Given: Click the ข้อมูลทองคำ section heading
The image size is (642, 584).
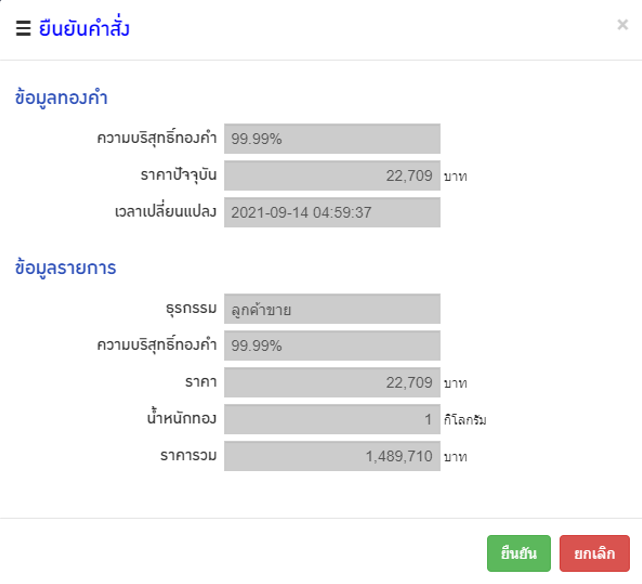Looking at the screenshot, I should pyautogui.click(x=62, y=98).
